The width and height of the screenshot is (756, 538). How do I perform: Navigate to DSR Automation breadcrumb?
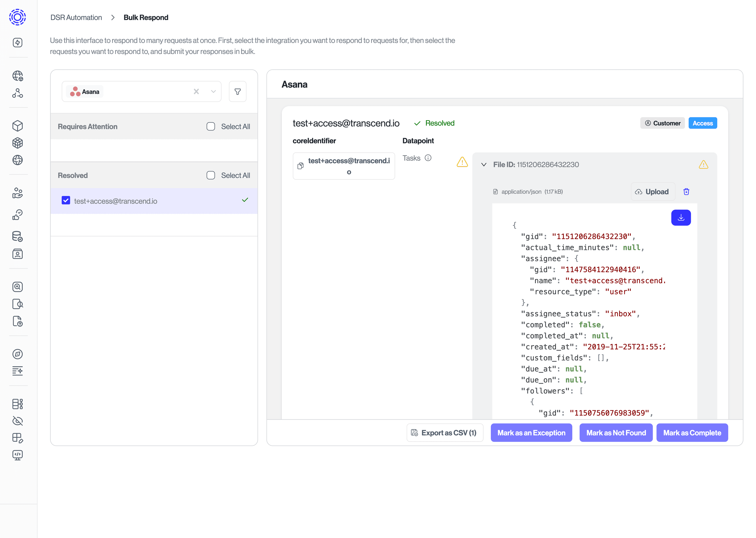click(76, 17)
